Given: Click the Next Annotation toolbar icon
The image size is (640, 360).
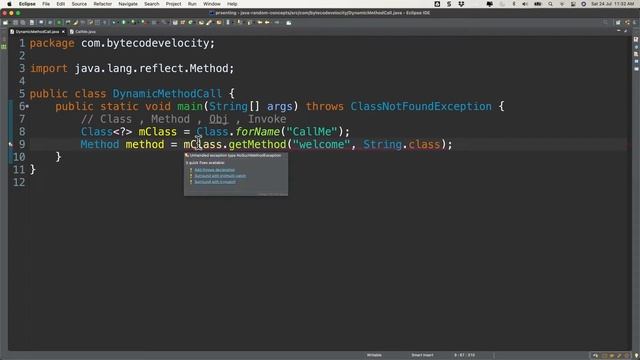Looking at the screenshot, I should tap(240, 22).
